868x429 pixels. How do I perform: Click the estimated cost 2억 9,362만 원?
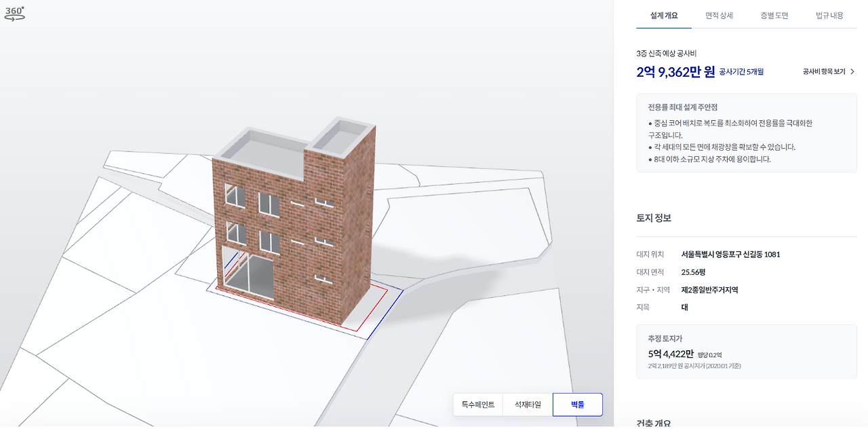tap(676, 71)
